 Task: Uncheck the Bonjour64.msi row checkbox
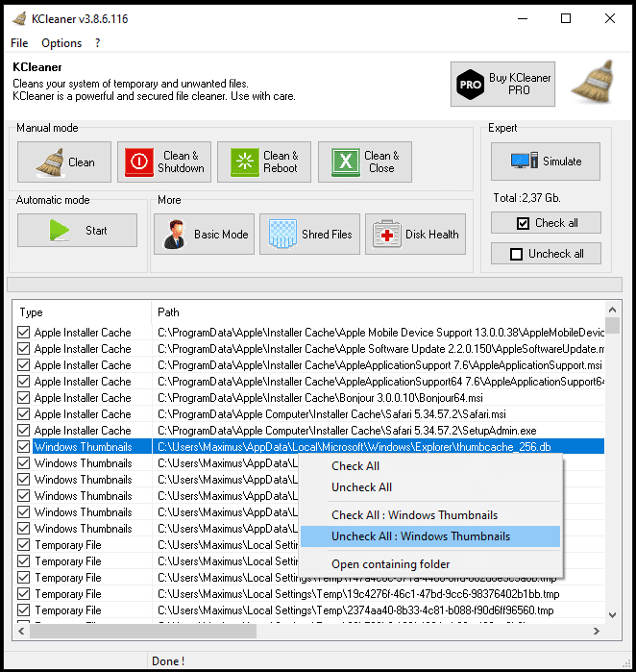click(x=24, y=397)
